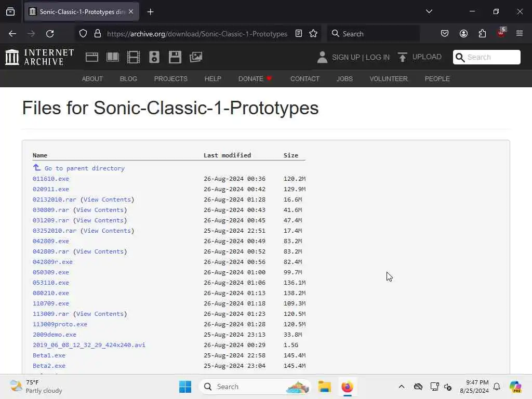Image resolution: width=532 pixels, height=399 pixels.
Task: Open uBlock Origin extension icon
Action: pyautogui.click(x=501, y=33)
